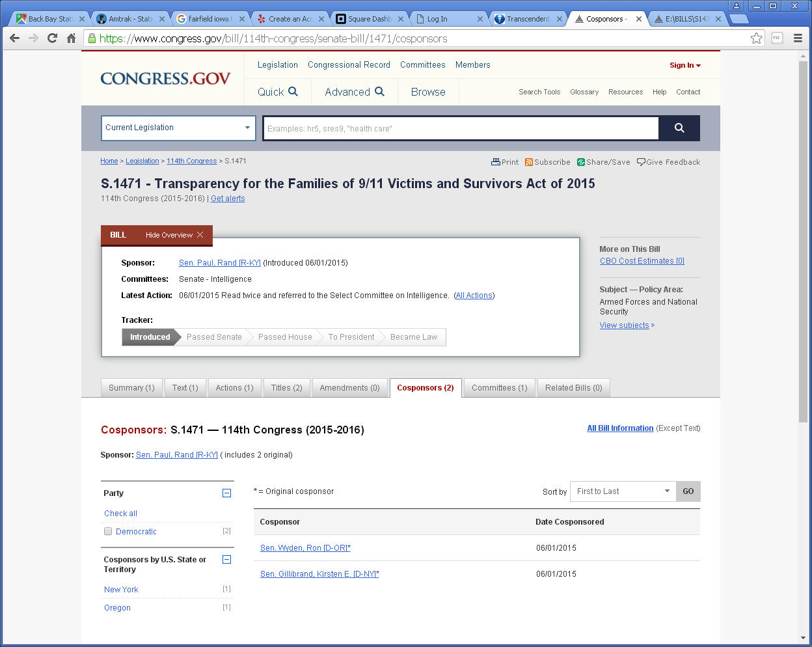This screenshot has width=812, height=647.
Task: Open the Titles (2) tab
Action: pyautogui.click(x=287, y=388)
